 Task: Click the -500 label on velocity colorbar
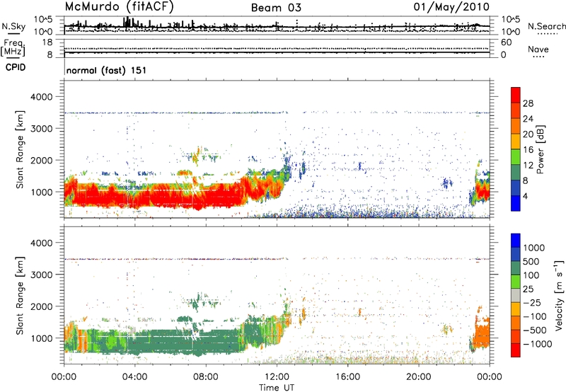(x=535, y=330)
